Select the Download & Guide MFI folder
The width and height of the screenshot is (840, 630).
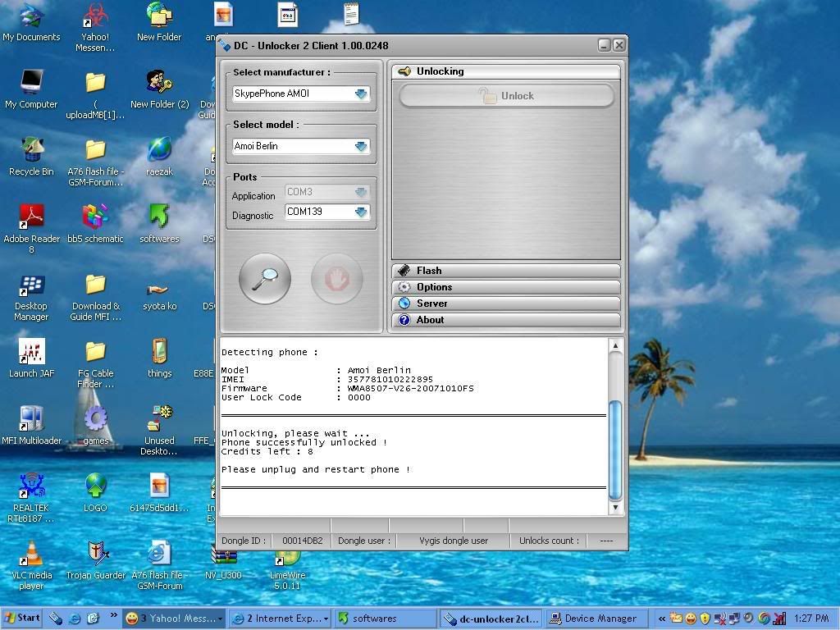pyautogui.click(x=96, y=297)
